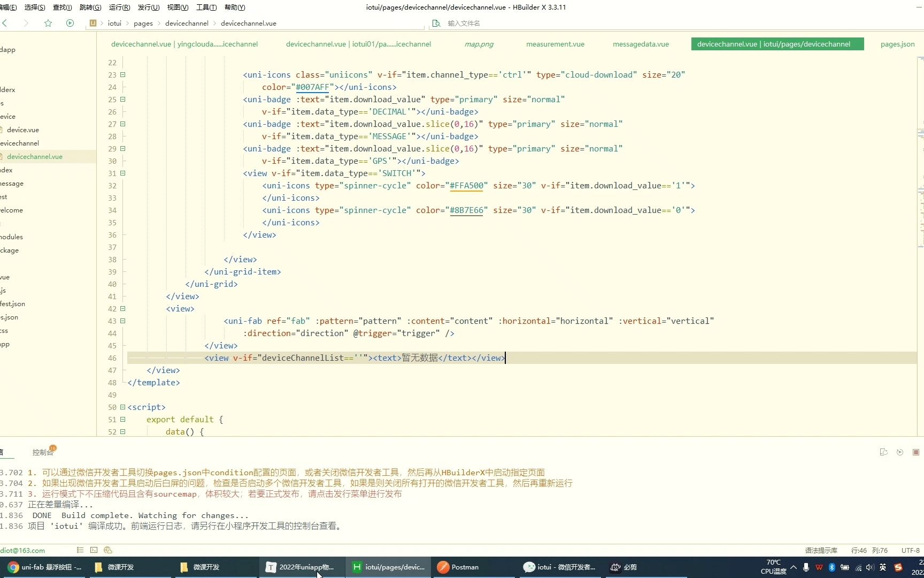
Task: Click the volume tray icon
Action: pyautogui.click(x=870, y=567)
